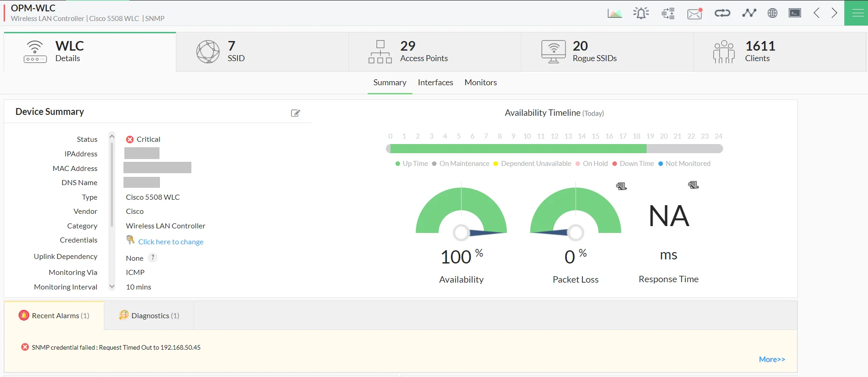The width and height of the screenshot is (868, 377).
Task: Open the terminal console icon
Action: tap(795, 13)
